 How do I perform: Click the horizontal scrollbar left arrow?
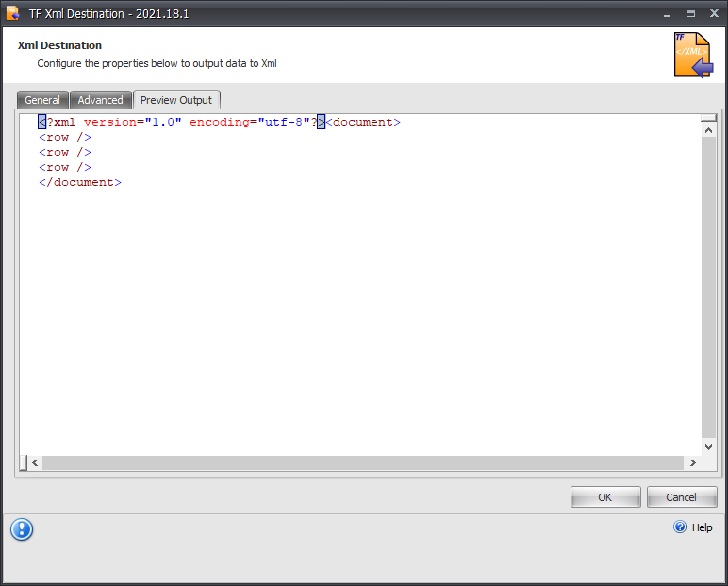point(35,462)
